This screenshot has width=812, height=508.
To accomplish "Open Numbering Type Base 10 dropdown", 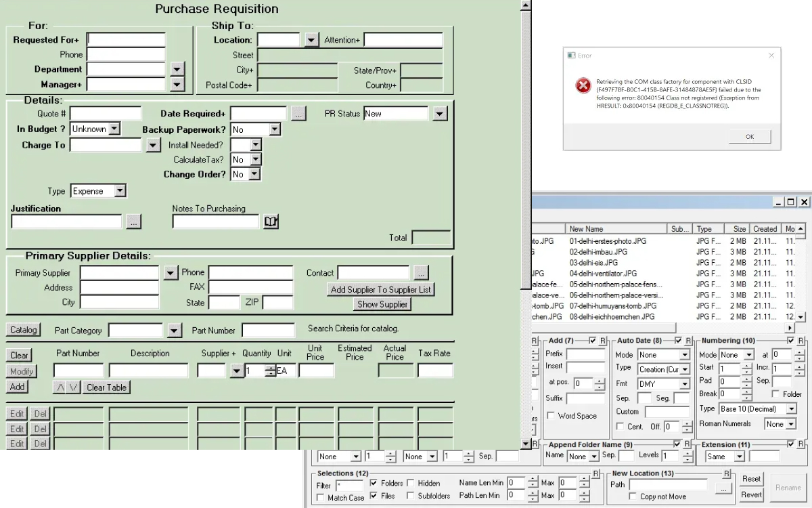I will click(x=792, y=409).
